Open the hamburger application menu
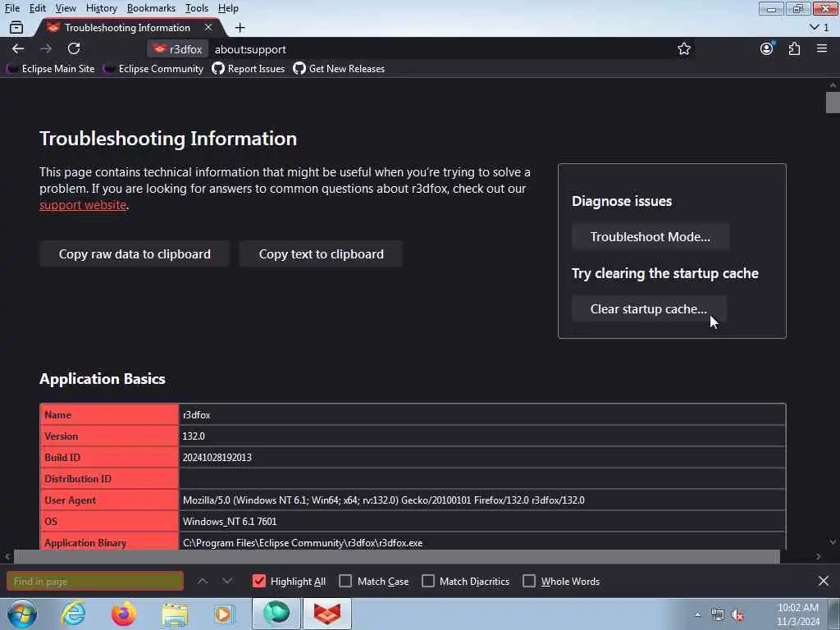This screenshot has width=840, height=630. 822,48
